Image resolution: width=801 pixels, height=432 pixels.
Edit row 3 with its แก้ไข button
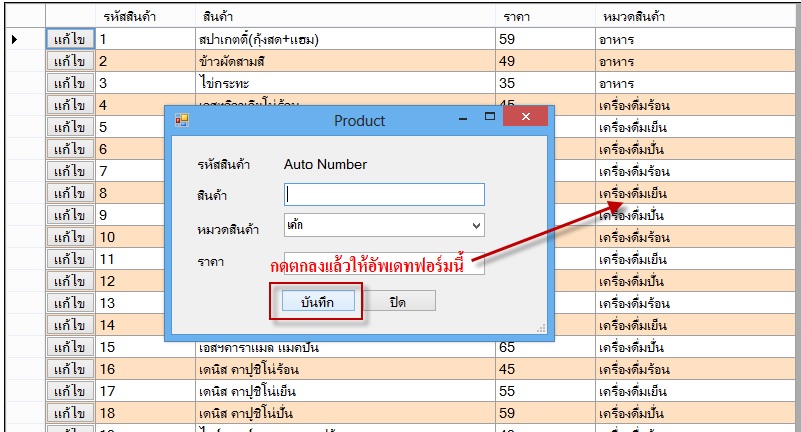tap(70, 83)
